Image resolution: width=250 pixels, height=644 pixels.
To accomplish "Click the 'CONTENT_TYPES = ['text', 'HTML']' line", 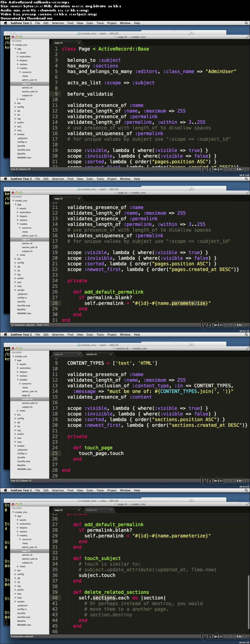I will coord(112,363).
